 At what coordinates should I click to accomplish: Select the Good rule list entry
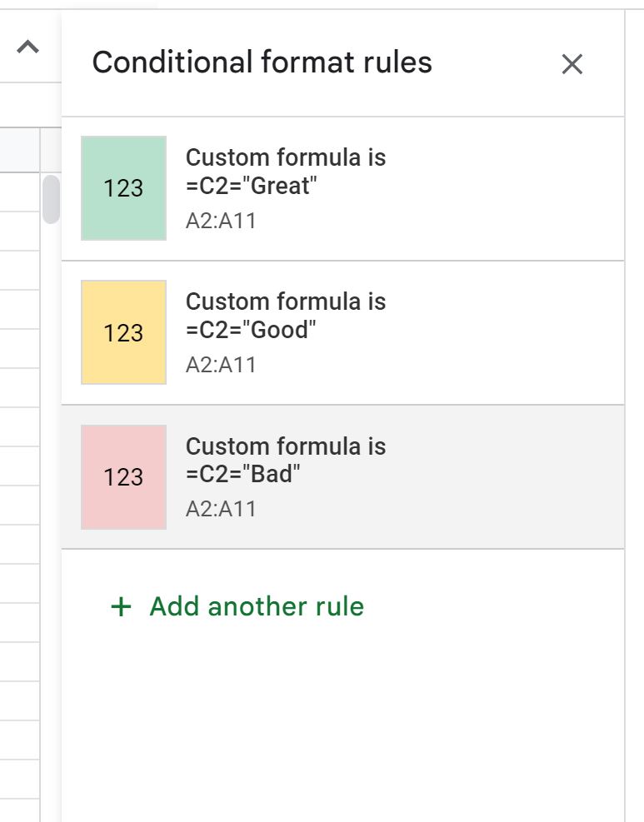(x=333, y=331)
